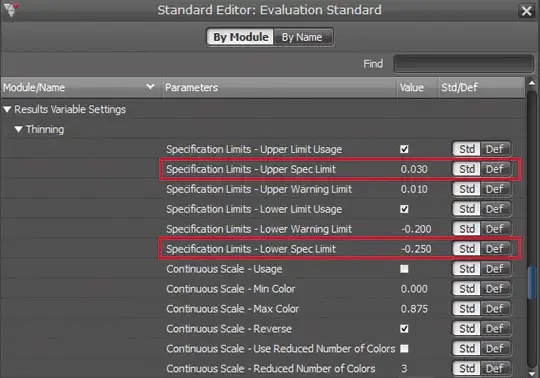
Task: Click the application logo icon in title bar
Action: (11, 10)
